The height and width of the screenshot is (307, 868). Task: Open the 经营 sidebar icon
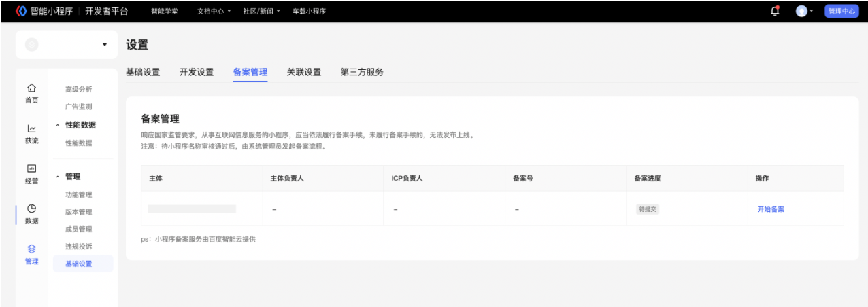31,168
